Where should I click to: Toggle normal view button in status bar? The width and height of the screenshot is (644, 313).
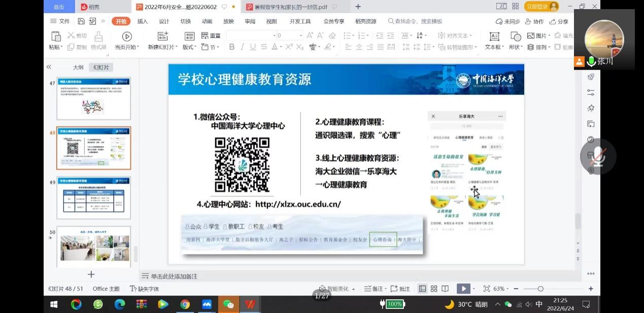(422, 289)
